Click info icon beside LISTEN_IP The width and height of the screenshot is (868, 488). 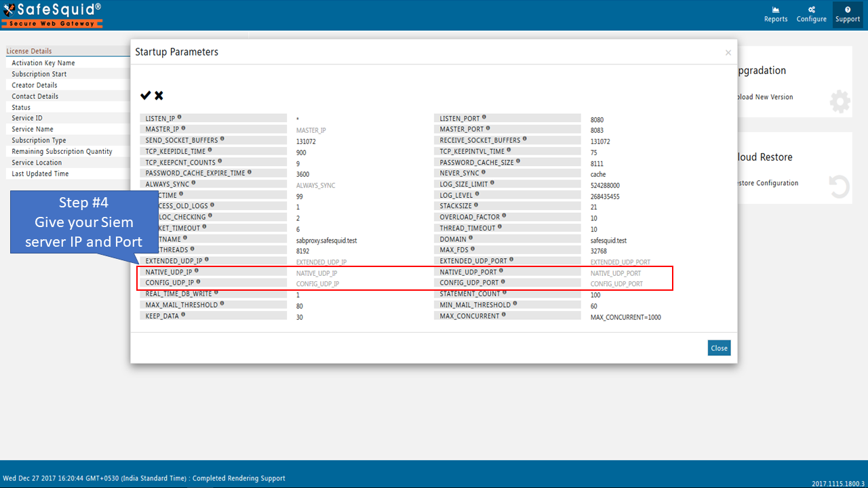(179, 118)
